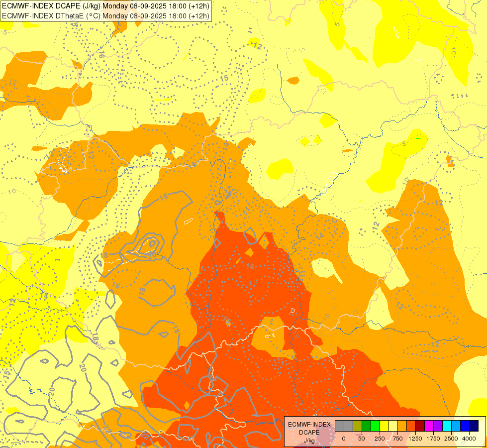Click the DCAPE (J/kg) title line
Screen dimensions: 487x448
pos(105,6)
